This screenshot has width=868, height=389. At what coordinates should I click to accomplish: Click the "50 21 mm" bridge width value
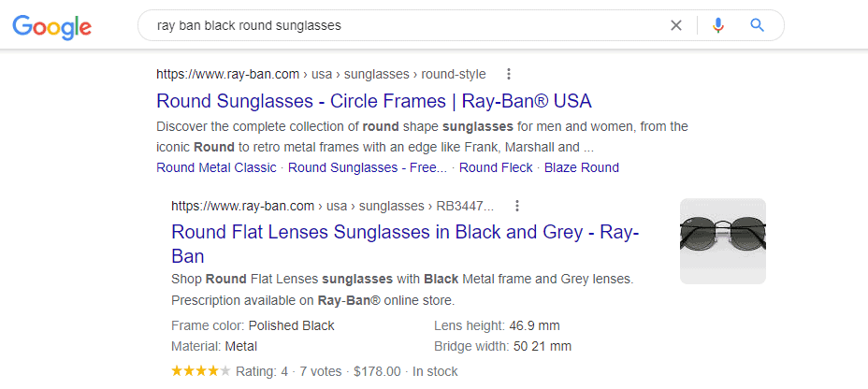click(542, 347)
